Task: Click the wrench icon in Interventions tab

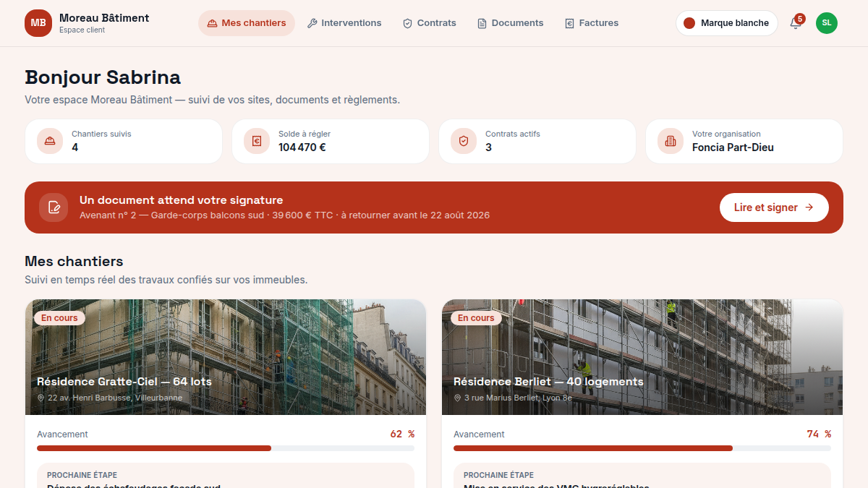Action: 312,23
